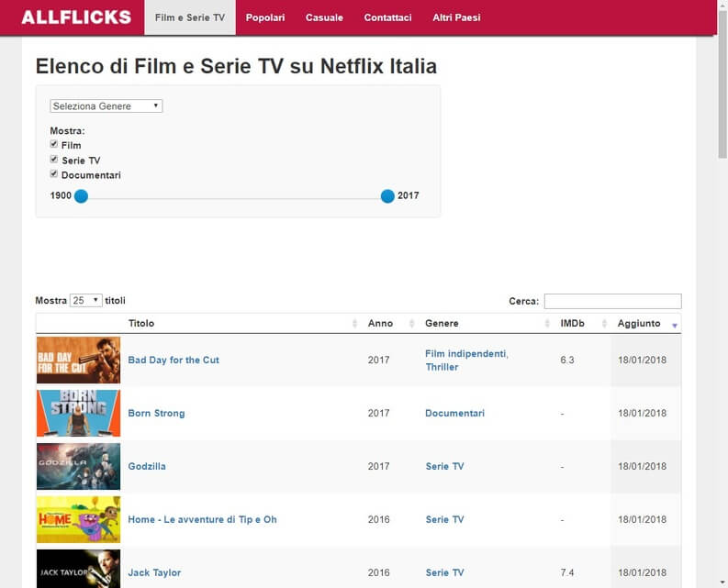This screenshot has width=728, height=588.
Task: Click the Aggiunto column header text
Action: (x=639, y=324)
